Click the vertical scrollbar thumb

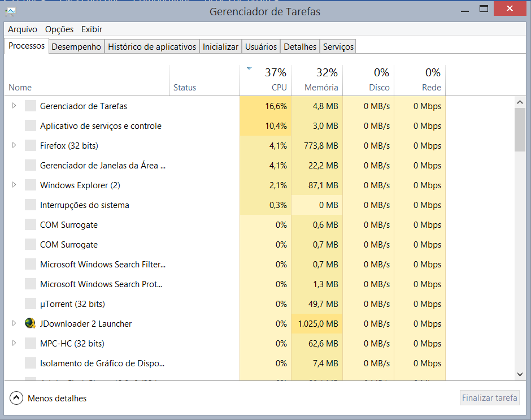(520, 130)
